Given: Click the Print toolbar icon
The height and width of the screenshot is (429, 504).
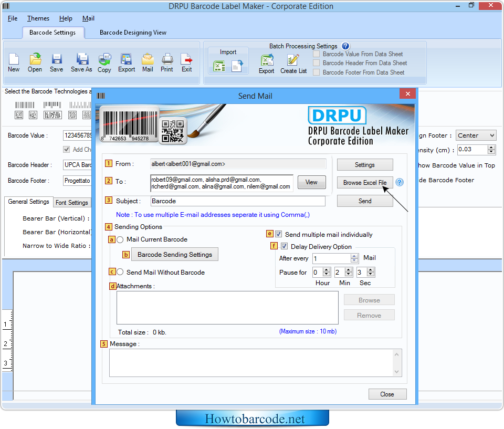Looking at the screenshot, I should click(167, 62).
